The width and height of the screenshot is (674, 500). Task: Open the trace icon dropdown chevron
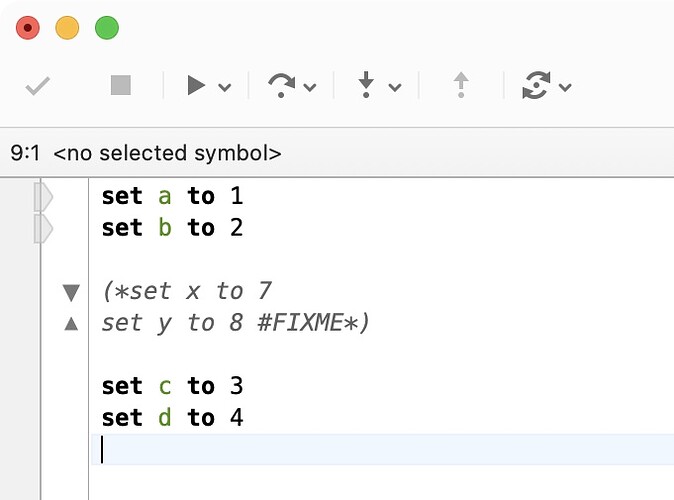point(565,87)
